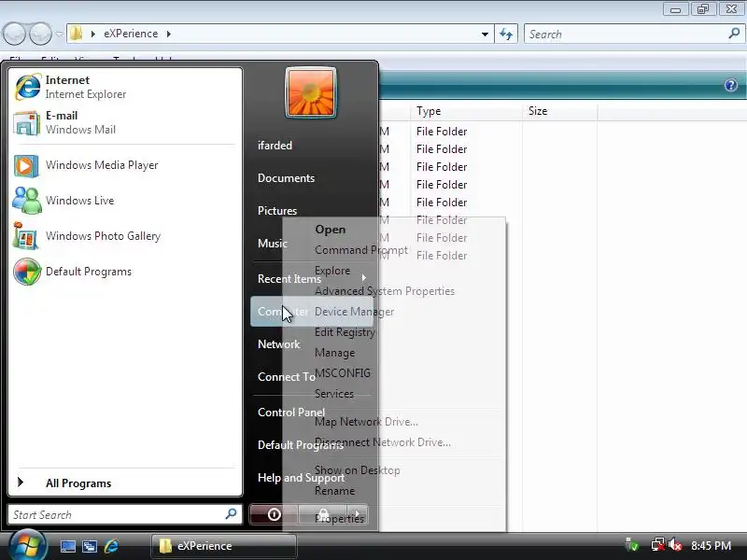The width and height of the screenshot is (747, 560).
Task: Open Internet Explorer from Start menu
Action: coord(125,87)
